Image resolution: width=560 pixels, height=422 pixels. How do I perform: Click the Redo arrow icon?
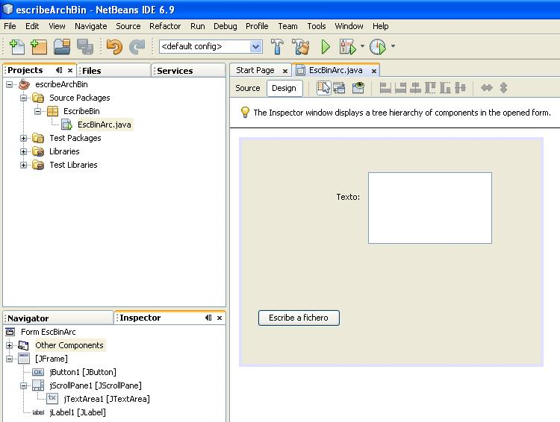(137, 47)
